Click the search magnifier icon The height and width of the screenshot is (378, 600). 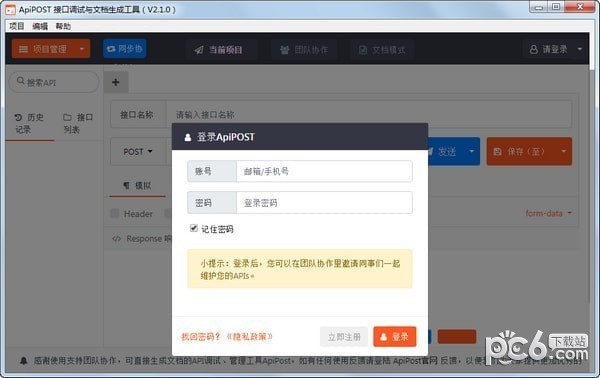21,81
